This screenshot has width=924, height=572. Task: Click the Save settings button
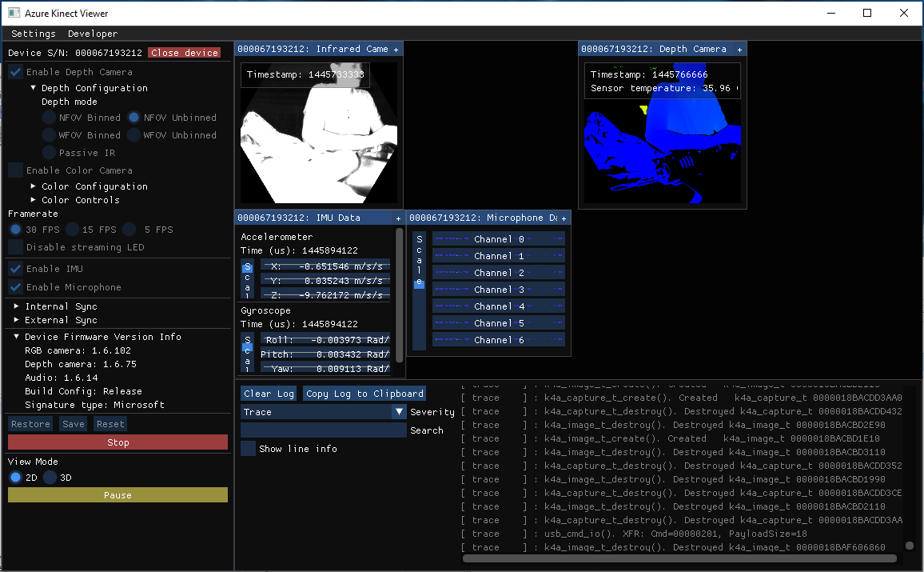(x=74, y=424)
